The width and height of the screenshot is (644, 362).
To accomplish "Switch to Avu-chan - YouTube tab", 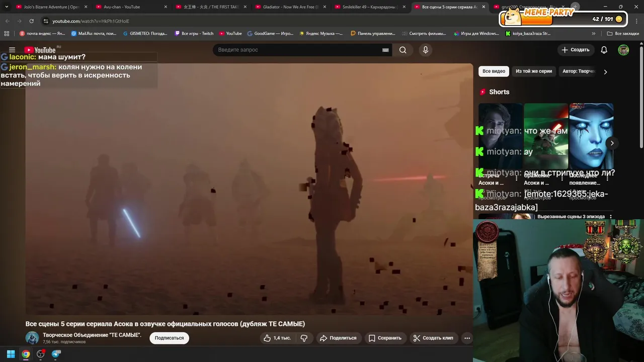I will (x=130, y=7).
